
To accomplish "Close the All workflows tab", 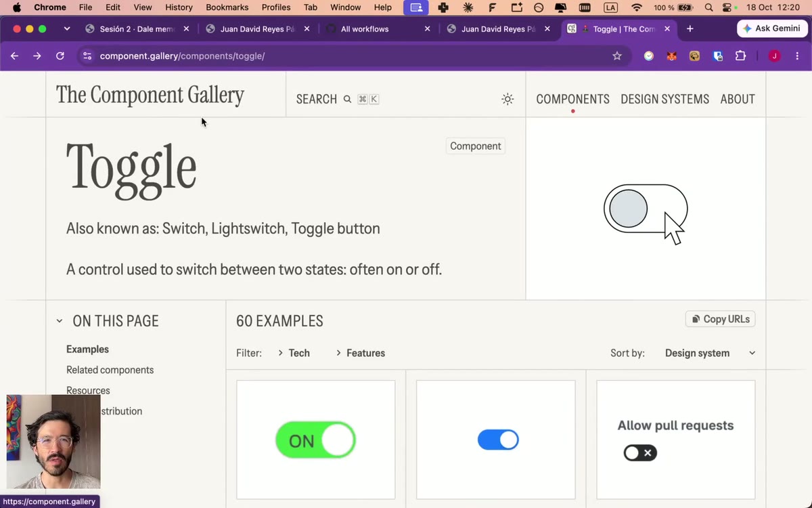I will point(427,29).
